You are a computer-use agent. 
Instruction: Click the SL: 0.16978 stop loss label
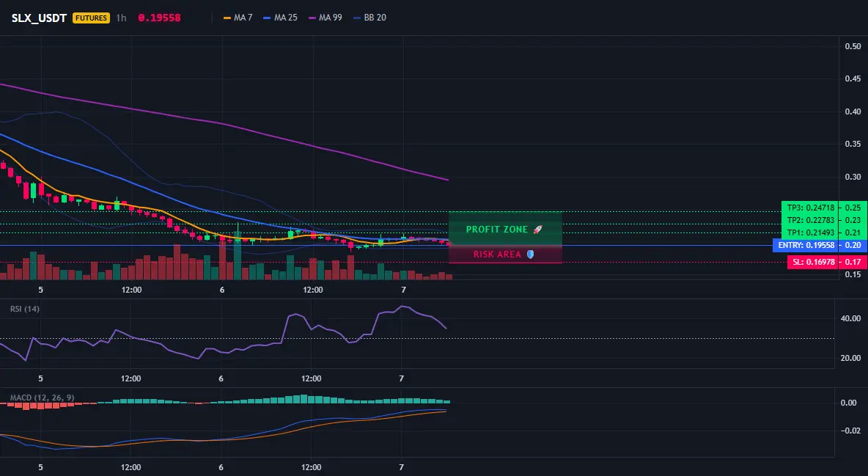coord(812,262)
